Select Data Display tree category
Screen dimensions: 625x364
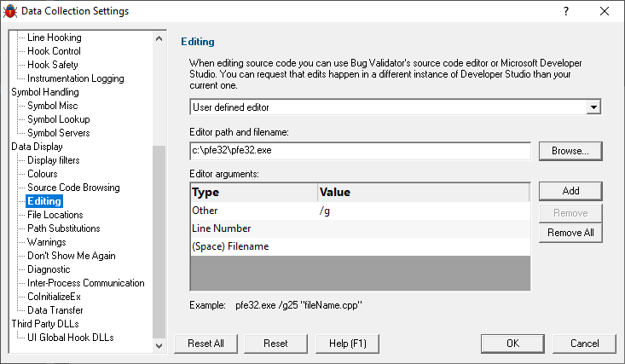37,147
